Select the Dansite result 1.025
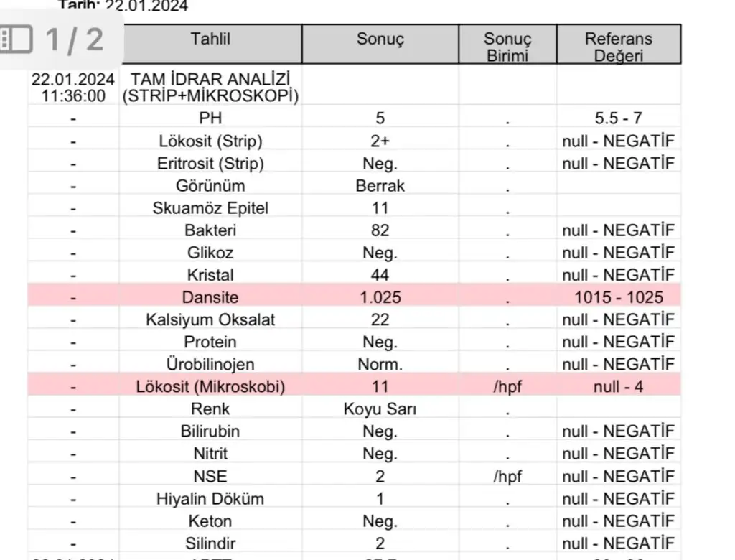Image resolution: width=735 pixels, height=560 pixels. (380, 297)
